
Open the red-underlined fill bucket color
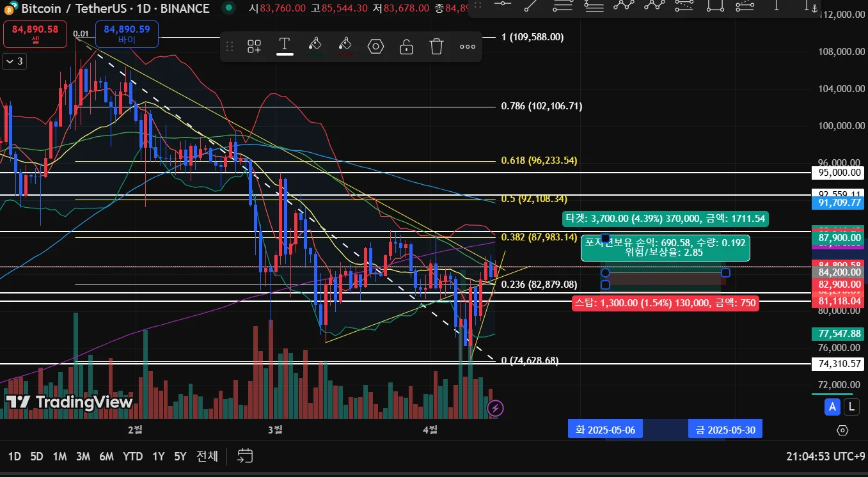[x=345, y=46]
